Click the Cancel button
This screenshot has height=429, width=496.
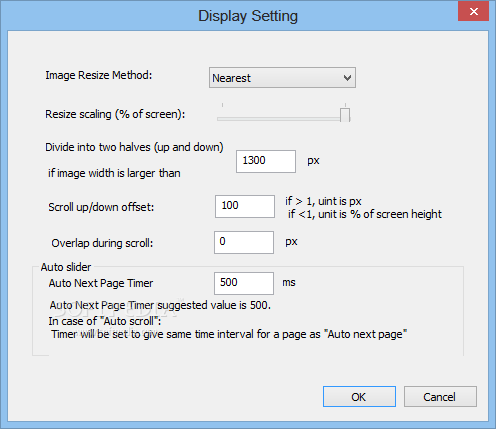pos(440,397)
